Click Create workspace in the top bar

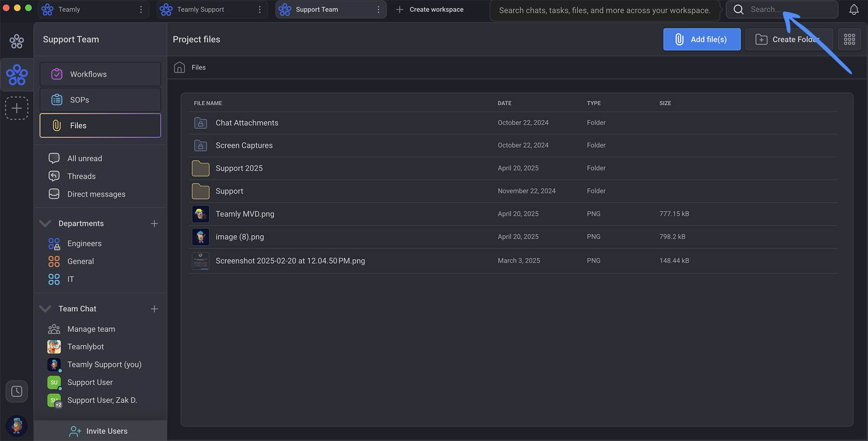430,10
